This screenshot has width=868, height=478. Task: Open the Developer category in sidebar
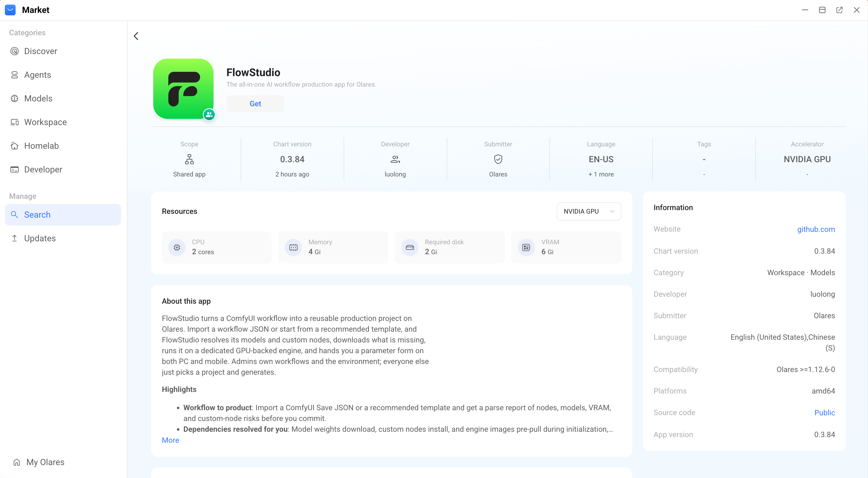pyautogui.click(x=63, y=169)
